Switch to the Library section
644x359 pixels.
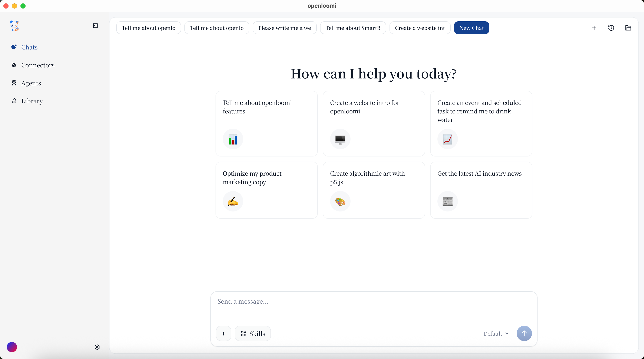[27, 101]
